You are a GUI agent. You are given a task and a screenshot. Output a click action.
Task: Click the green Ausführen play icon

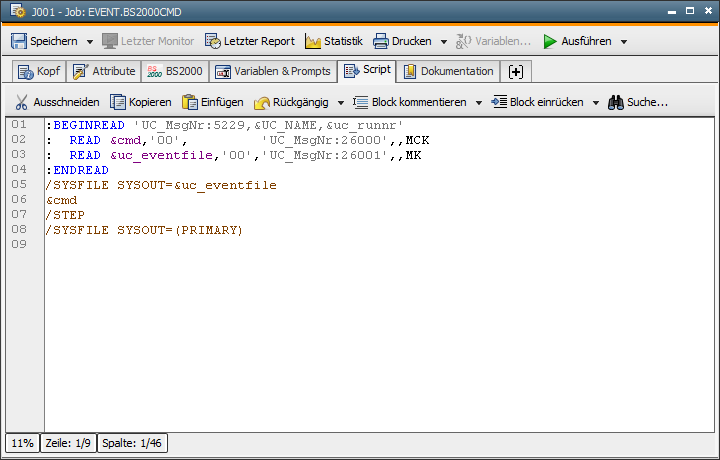pyautogui.click(x=550, y=41)
